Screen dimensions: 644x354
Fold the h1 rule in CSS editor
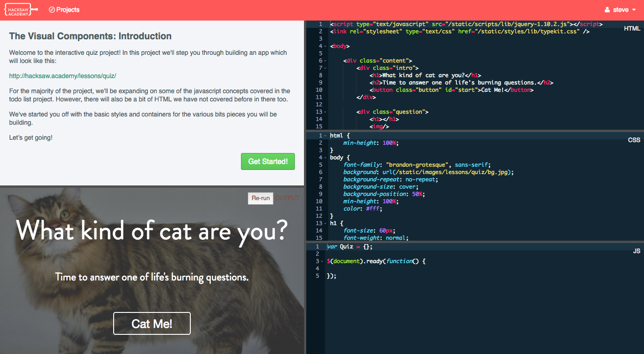[325, 223]
